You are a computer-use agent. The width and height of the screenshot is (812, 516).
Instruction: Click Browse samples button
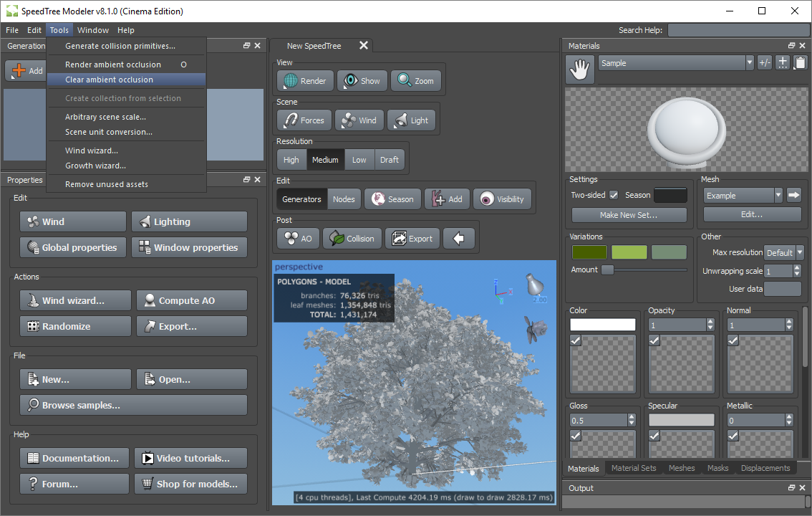pyautogui.click(x=134, y=405)
